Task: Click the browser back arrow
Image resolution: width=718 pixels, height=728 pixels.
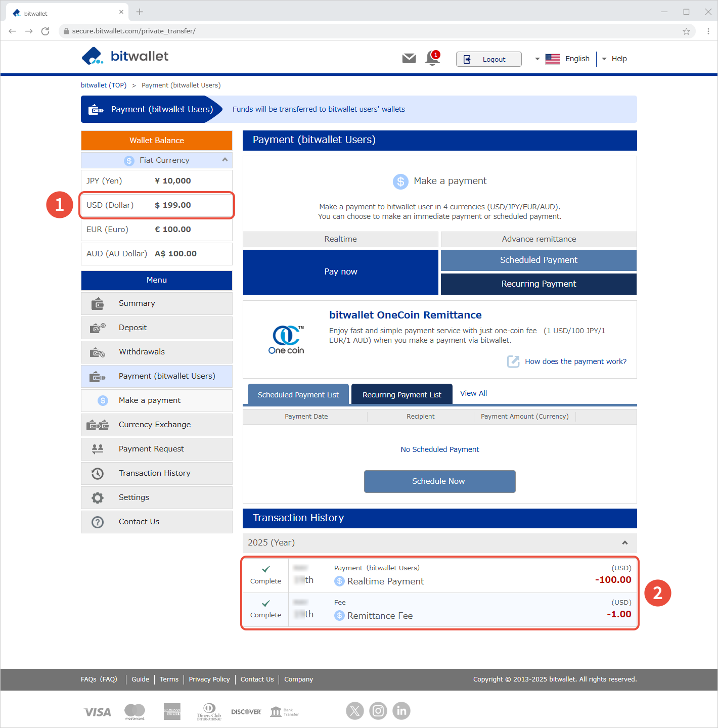Action: pos(13,31)
